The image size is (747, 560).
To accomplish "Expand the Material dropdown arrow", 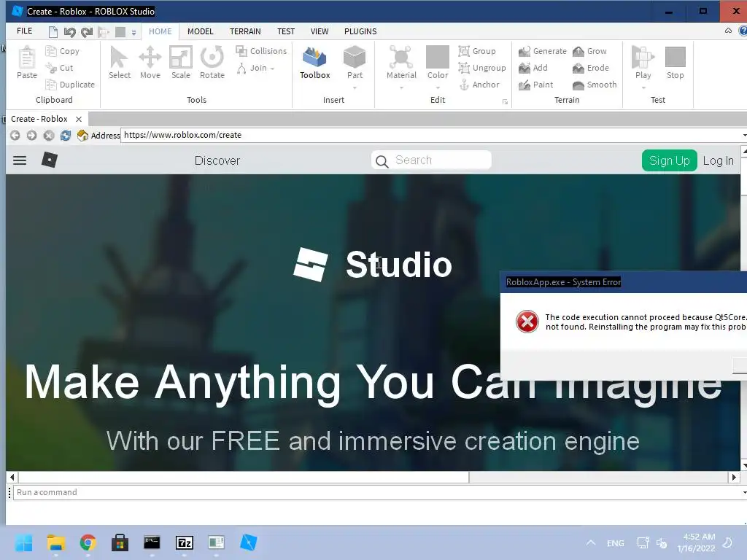I will (x=401, y=87).
